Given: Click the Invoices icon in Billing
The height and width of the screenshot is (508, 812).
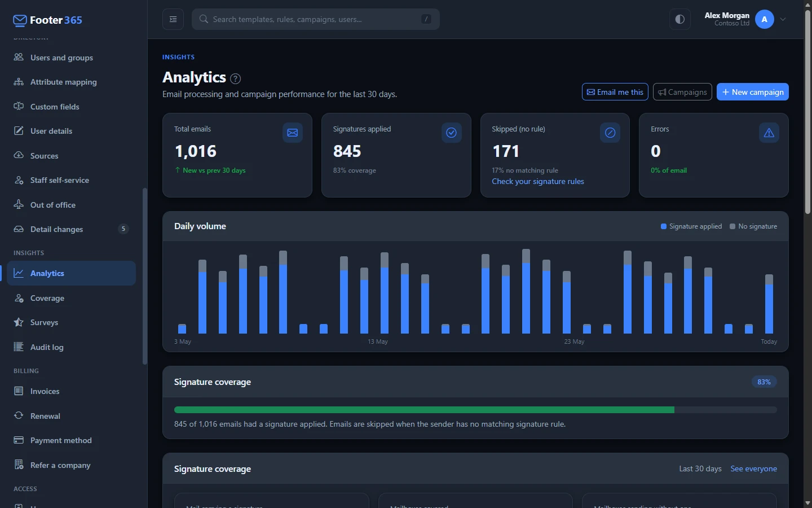Looking at the screenshot, I should 19,391.
